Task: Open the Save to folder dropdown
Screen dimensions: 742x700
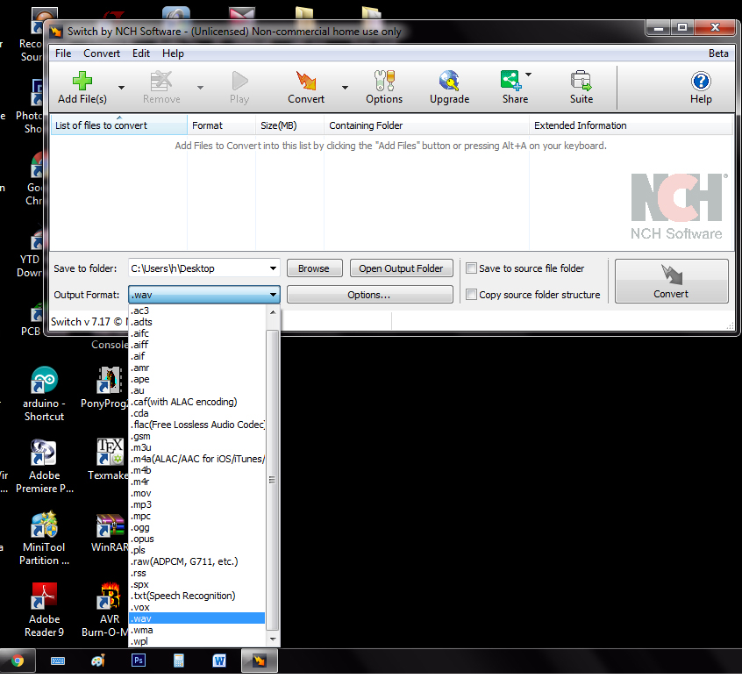Action: pos(273,268)
